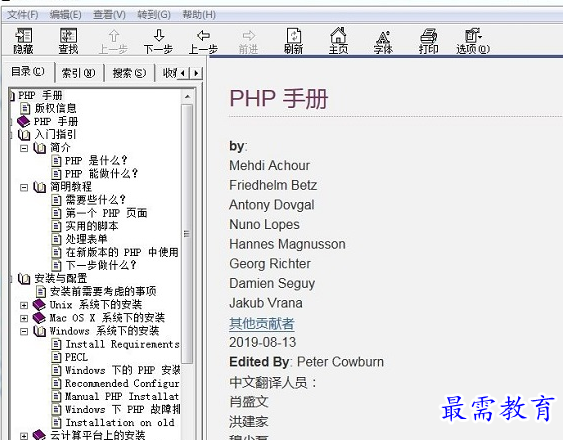This screenshot has width=563, height=440.
Task: Open the 转到(G) menu
Action: [154, 15]
